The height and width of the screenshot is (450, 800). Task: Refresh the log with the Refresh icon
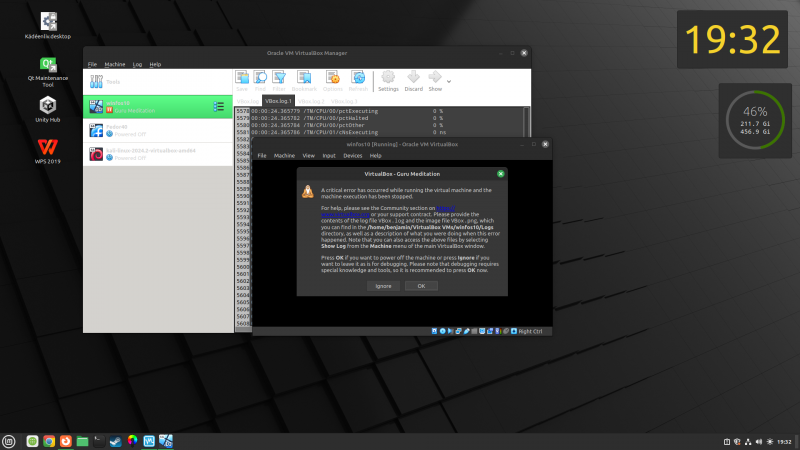click(x=358, y=81)
